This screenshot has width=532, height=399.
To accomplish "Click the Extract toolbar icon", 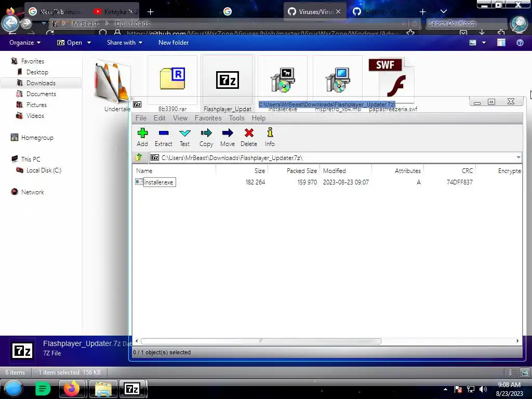I will coord(164,137).
